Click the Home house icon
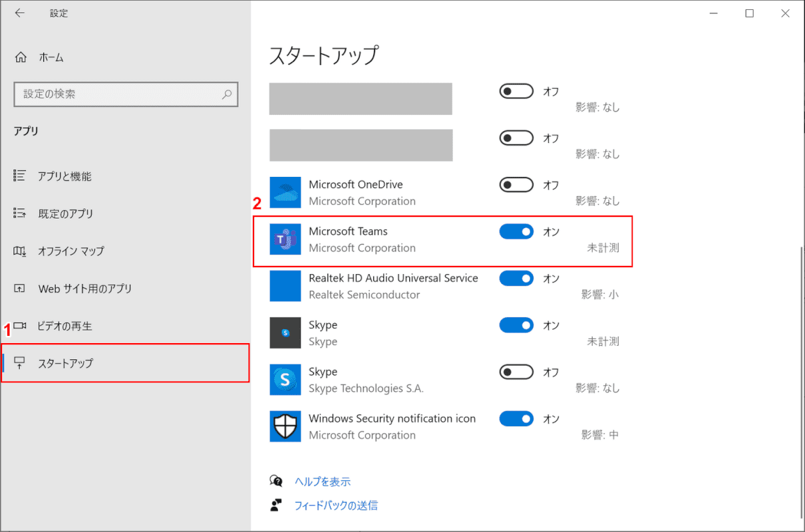 [x=21, y=57]
